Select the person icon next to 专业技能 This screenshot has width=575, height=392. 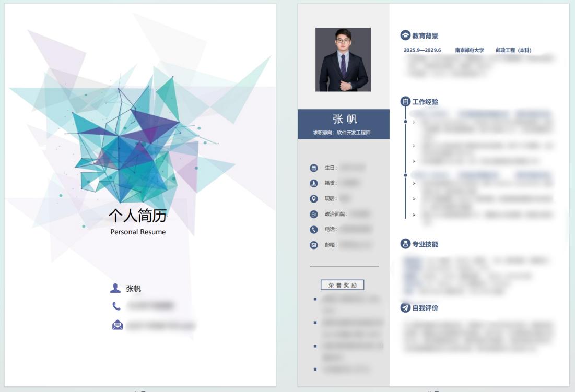(x=405, y=244)
